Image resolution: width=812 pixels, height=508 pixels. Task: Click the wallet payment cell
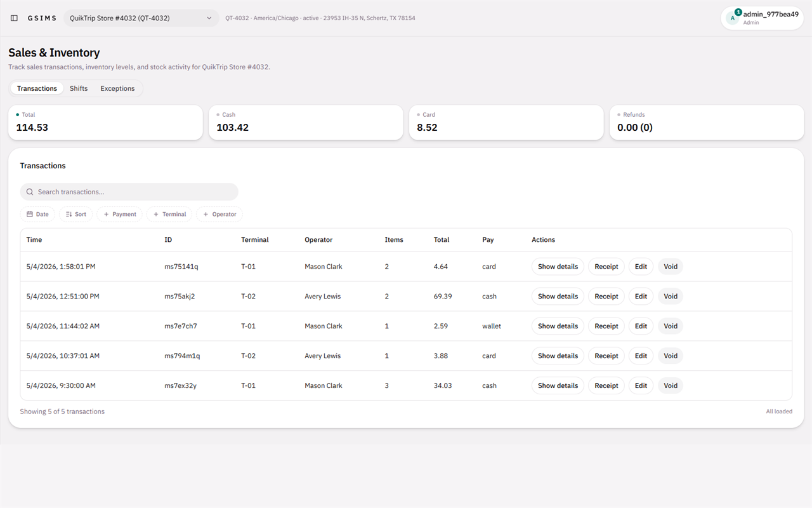click(492, 326)
